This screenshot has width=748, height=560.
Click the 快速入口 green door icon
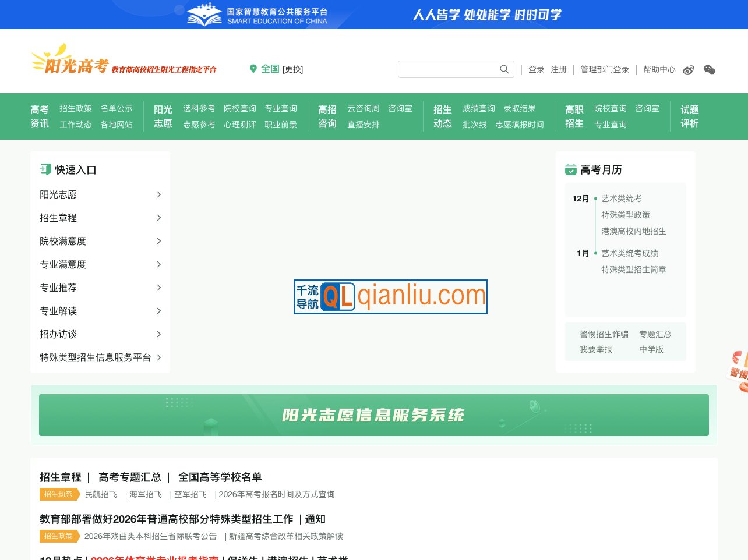tap(45, 169)
